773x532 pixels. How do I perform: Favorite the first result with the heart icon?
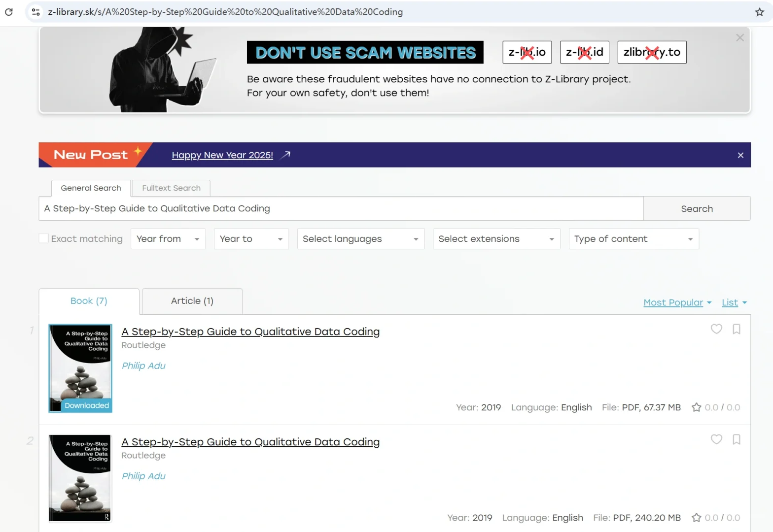(716, 329)
